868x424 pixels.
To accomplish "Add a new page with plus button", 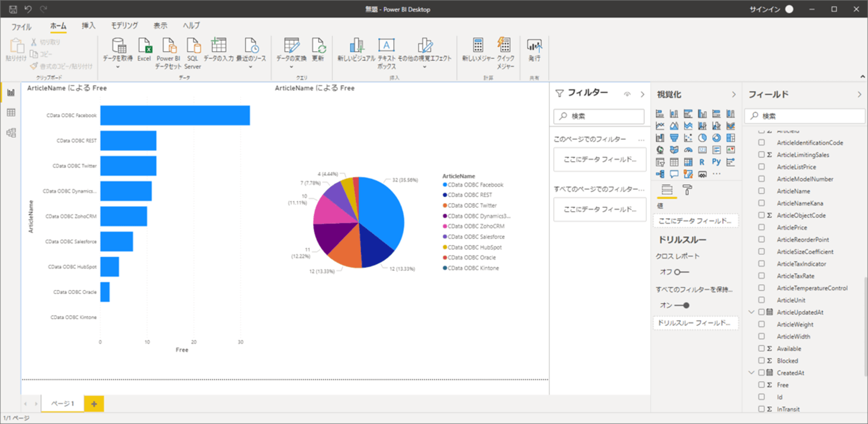I will pyautogui.click(x=94, y=404).
